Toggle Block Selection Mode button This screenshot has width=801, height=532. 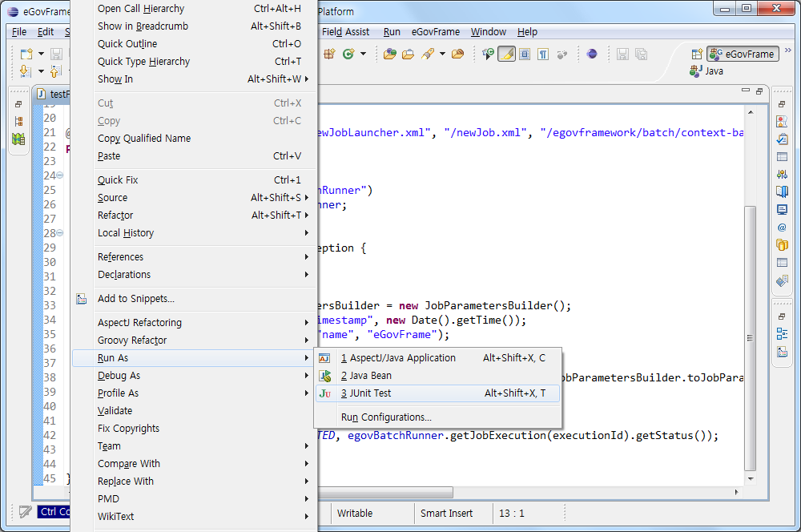tap(525, 54)
